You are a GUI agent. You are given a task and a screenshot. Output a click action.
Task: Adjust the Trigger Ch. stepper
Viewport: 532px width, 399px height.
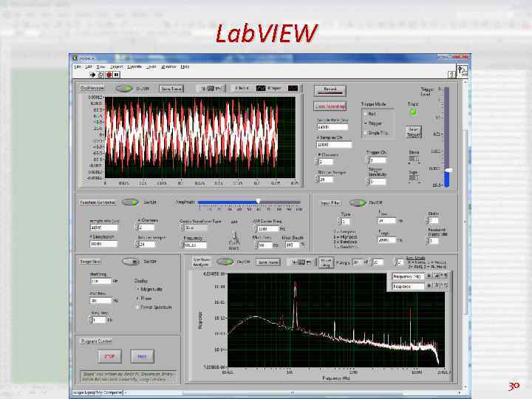[x=367, y=160]
